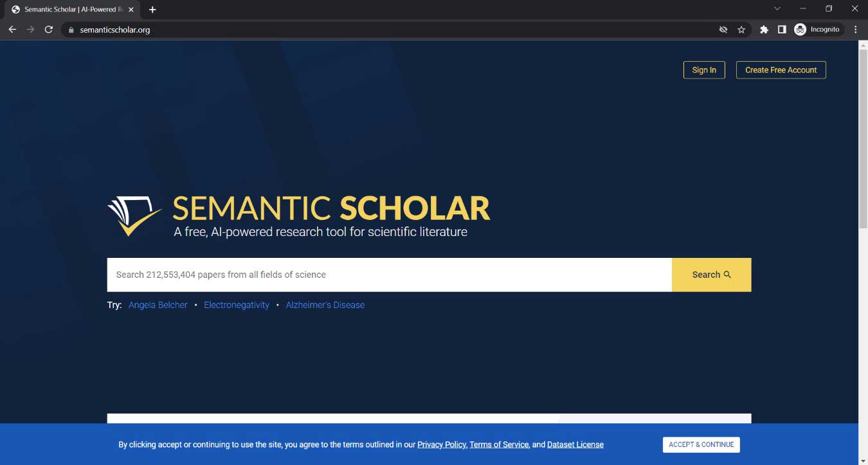
Task: Toggle the browser side panel icon
Action: pyautogui.click(x=782, y=30)
